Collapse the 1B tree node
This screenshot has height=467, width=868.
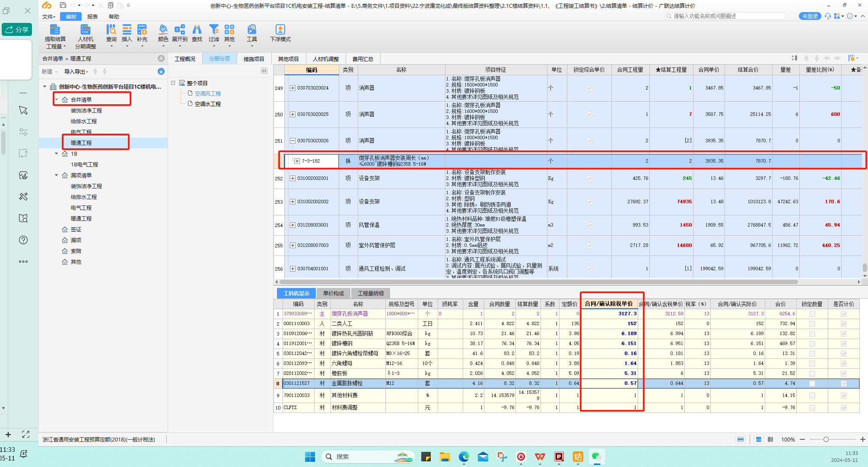tap(56, 154)
